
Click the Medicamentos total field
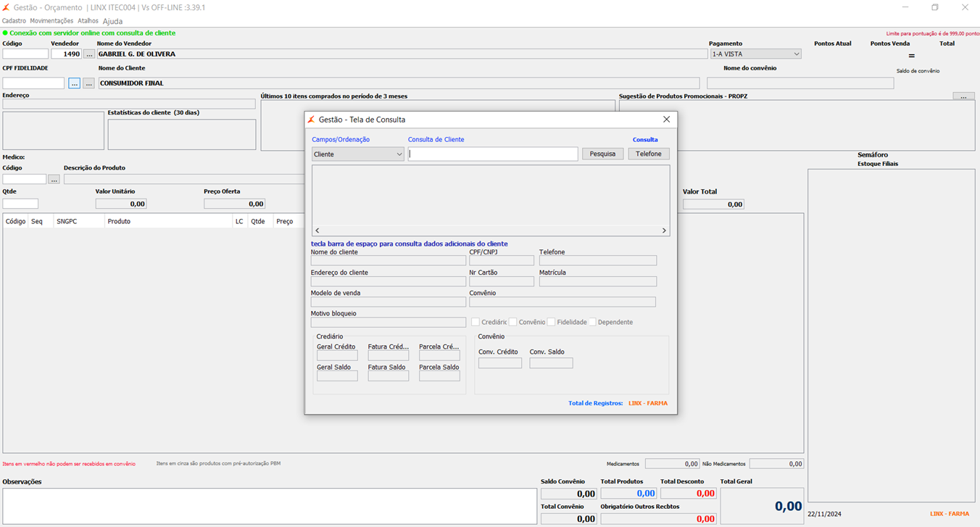(672, 464)
